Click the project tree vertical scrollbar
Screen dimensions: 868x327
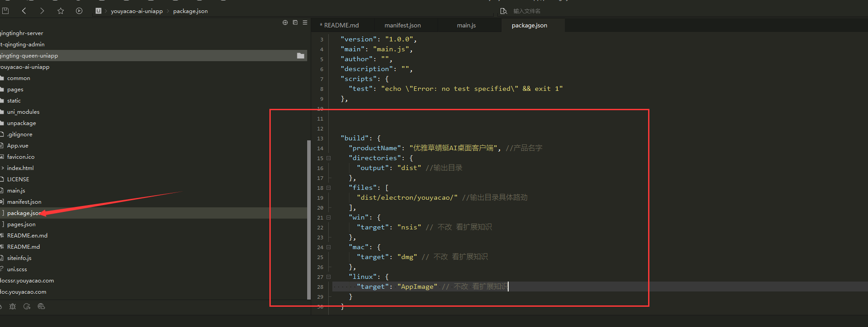309,219
